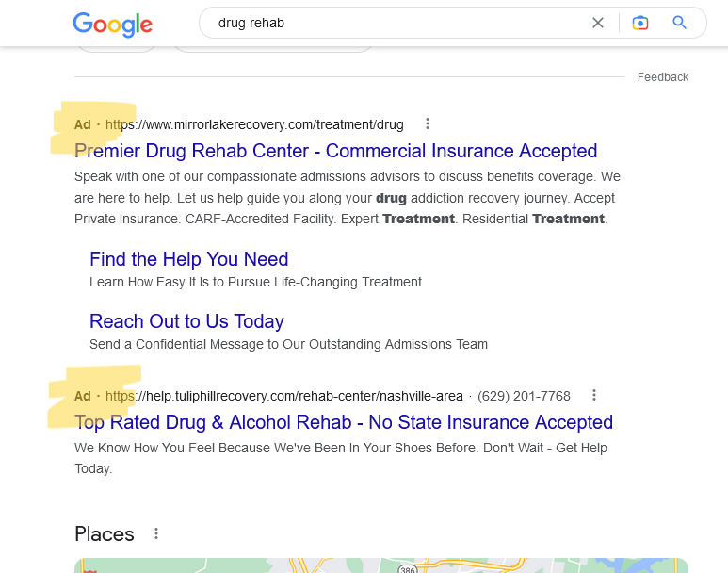Open three-dot menu for Tulip Hill ad
Viewport: 728px width, 573px height.
[x=594, y=395]
